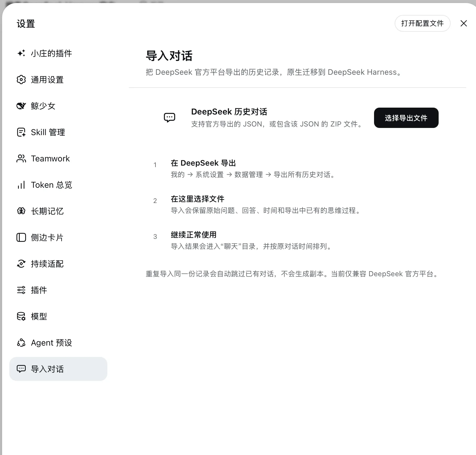
Task: Click the Agent 预设 icon
Action: click(21, 343)
